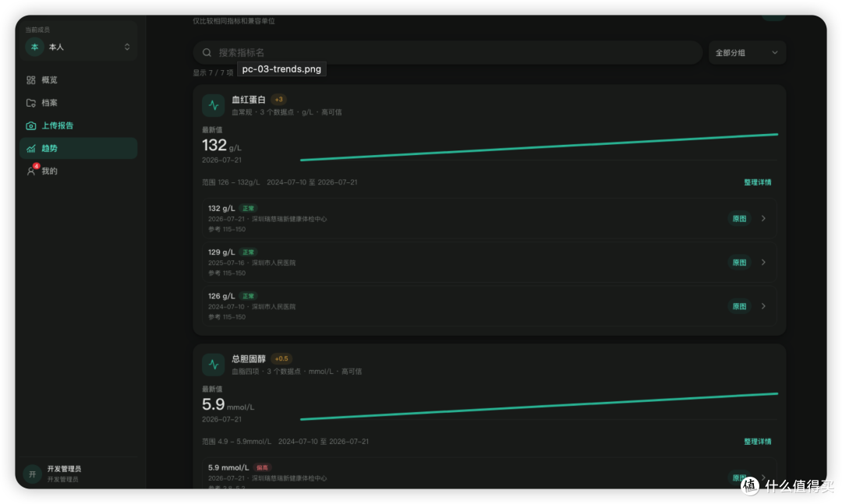Open 整理详情 for 总胆固醇
The image size is (842, 504).
(x=757, y=442)
